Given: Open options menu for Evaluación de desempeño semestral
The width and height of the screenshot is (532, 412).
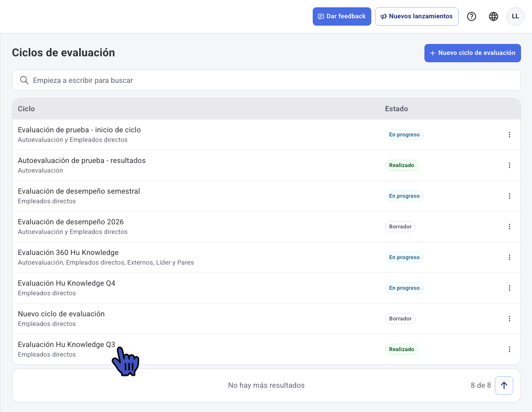Looking at the screenshot, I should (509, 196).
